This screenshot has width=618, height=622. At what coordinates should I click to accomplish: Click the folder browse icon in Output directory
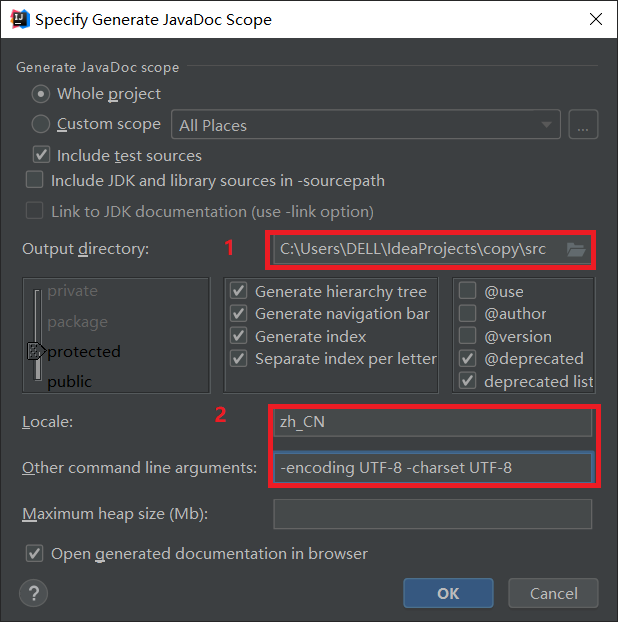coord(576,249)
